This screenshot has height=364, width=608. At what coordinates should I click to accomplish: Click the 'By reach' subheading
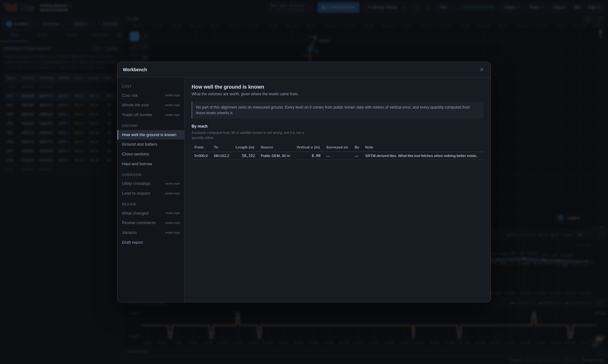point(199,126)
